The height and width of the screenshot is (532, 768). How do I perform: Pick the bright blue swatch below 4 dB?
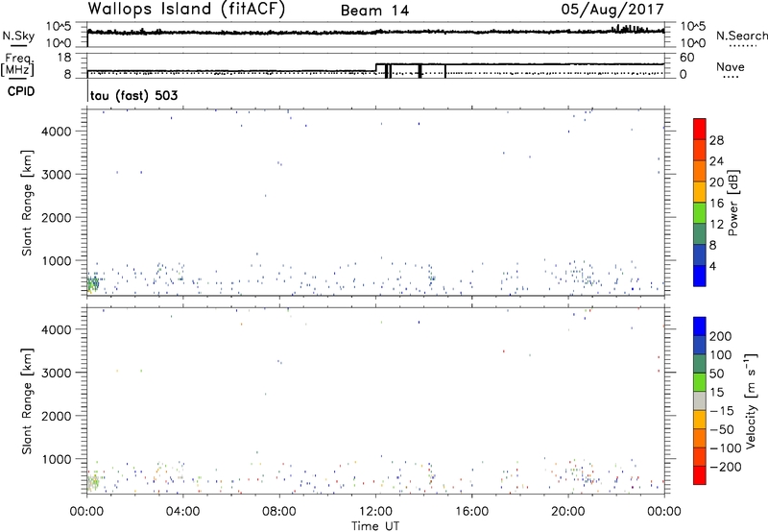point(700,276)
